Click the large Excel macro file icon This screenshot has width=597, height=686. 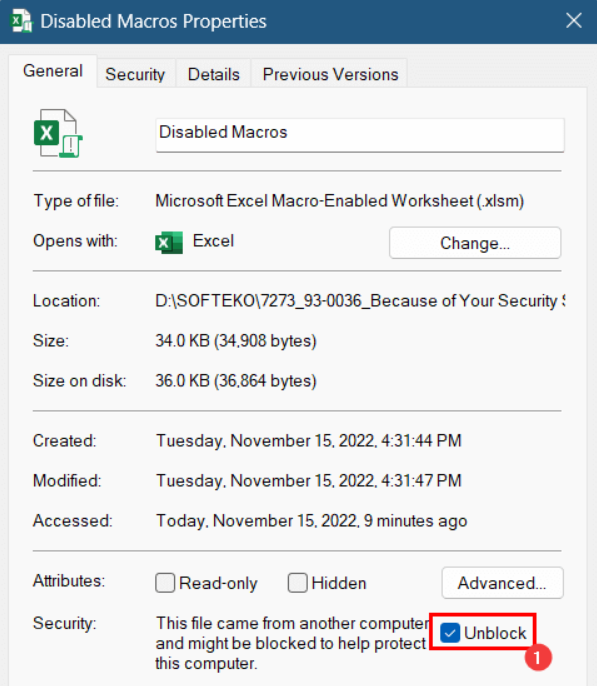[58, 133]
